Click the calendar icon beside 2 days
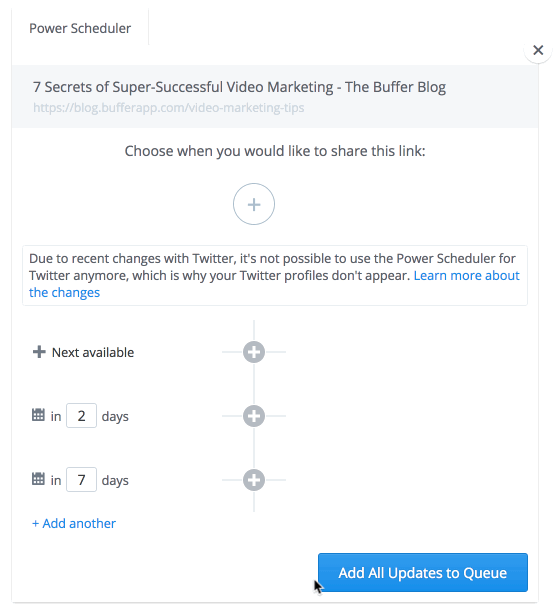Screen dimensions: 555x614 [x=38, y=415]
